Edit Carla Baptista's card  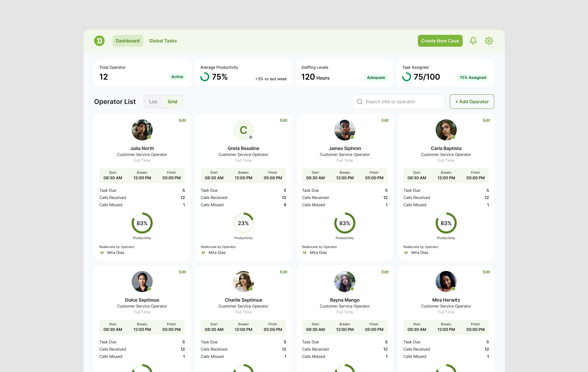click(486, 120)
